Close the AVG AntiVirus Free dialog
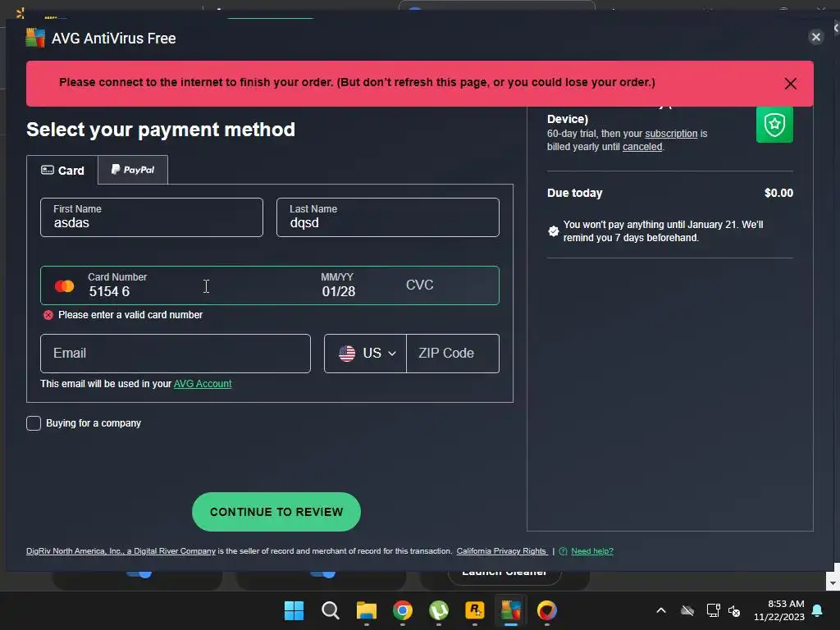840x630 pixels. (816, 37)
